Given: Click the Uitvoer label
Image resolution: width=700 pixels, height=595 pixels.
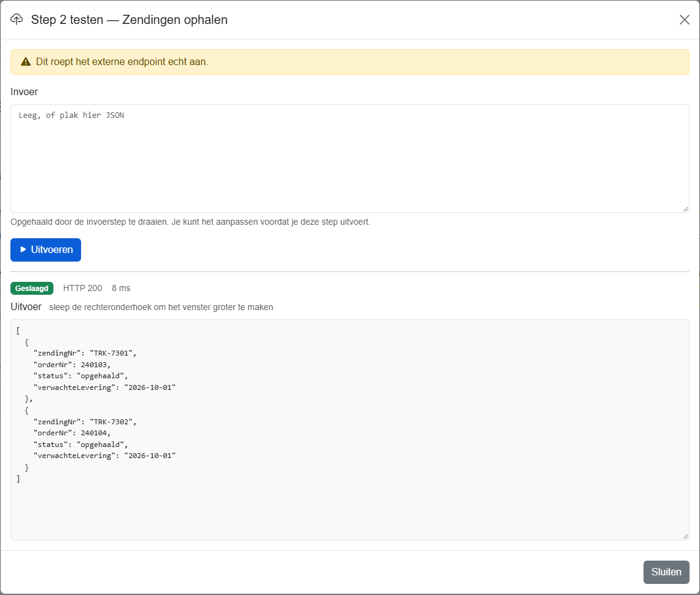Looking at the screenshot, I should [x=26, y=307].
